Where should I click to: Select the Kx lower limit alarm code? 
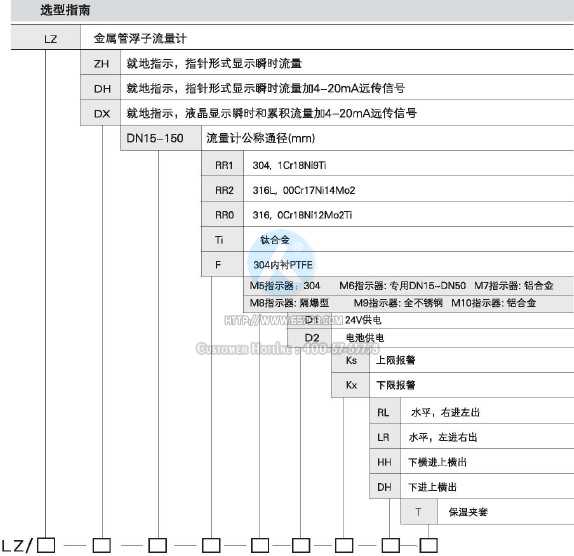pos(351,385)
